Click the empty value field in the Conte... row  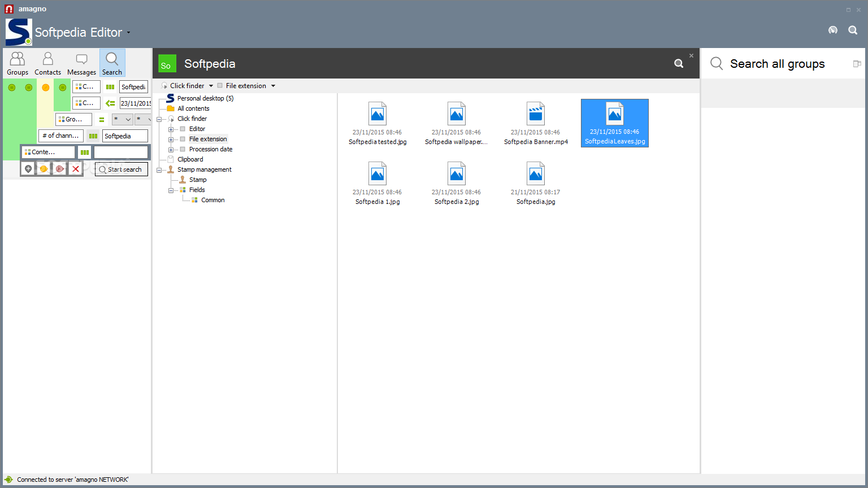(x=121, y=152)
